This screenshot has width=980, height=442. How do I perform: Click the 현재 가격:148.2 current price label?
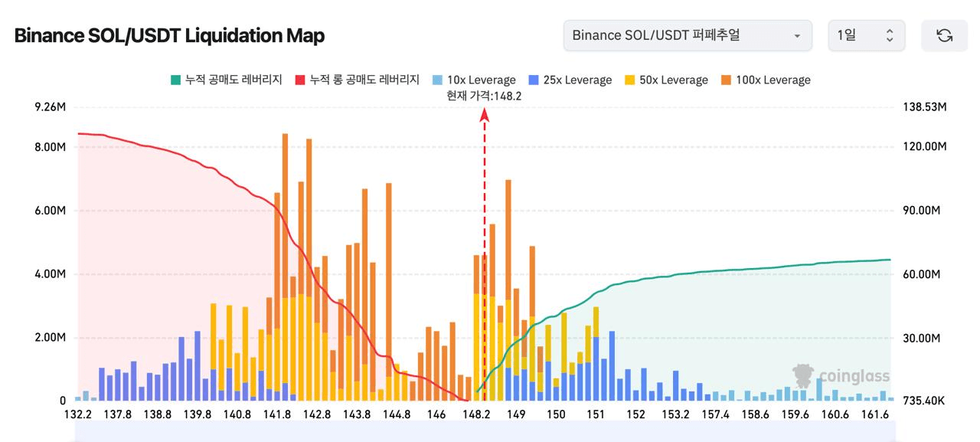click(484, 96)
